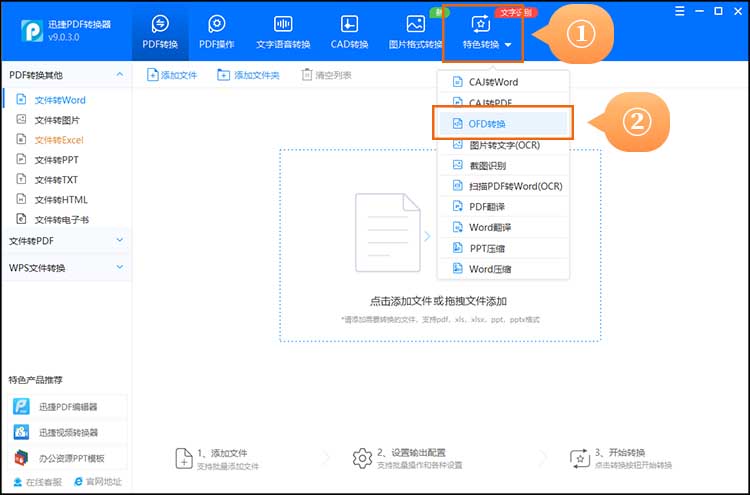Switch to CAD转换 tab

click(x=349, y=32)
